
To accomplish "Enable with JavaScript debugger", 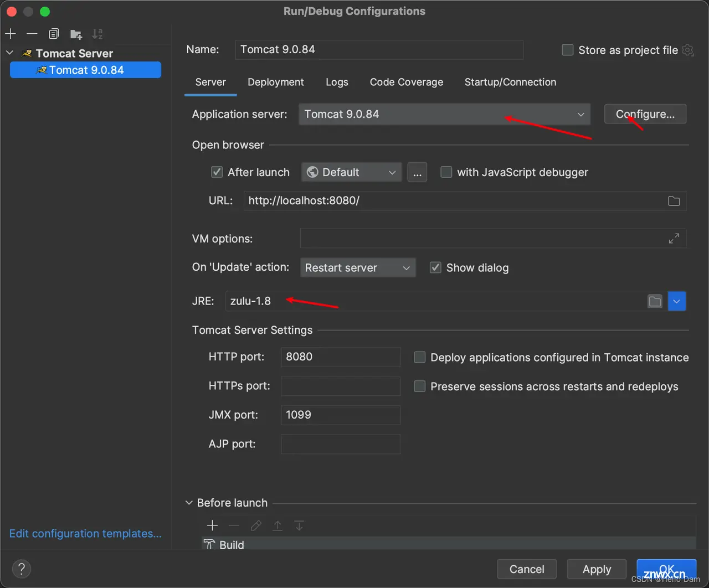I will (x=446, y=172).
